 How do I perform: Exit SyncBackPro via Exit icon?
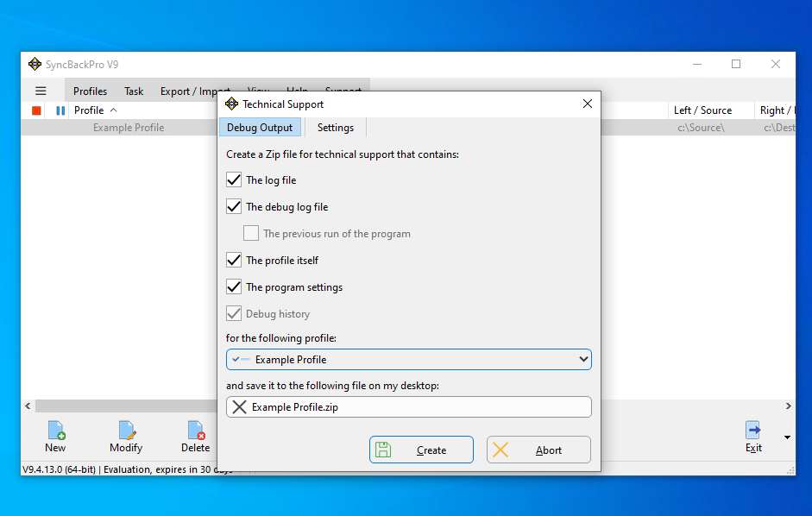(753, 437)
